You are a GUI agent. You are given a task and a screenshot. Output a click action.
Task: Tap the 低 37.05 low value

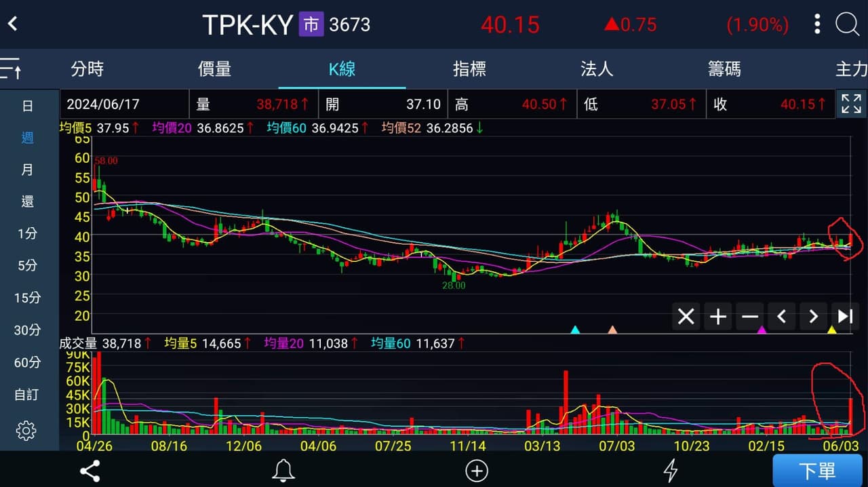point(641,104)
